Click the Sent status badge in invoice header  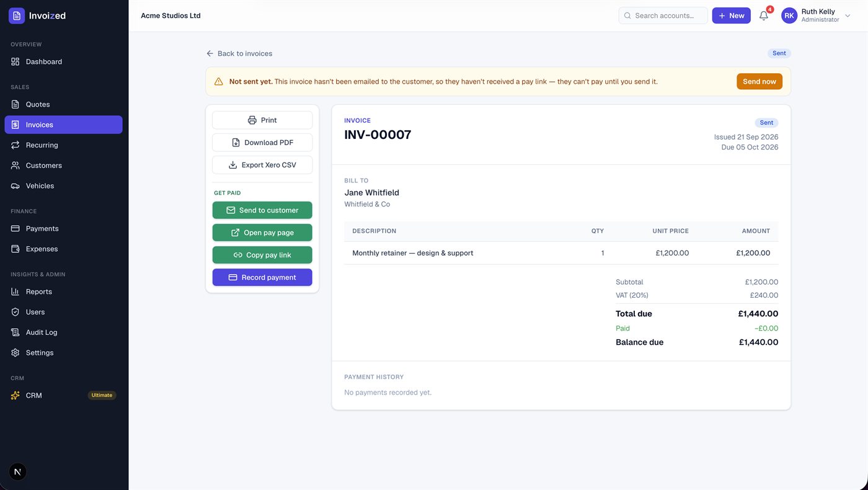(x=766, y=123)
